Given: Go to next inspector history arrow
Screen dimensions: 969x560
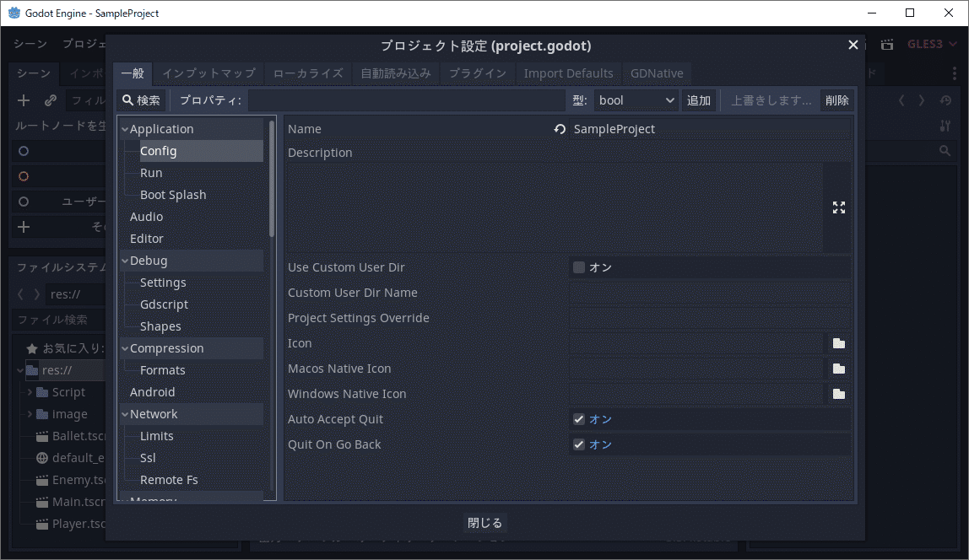Looking at the screenshot, I should 922,100.
